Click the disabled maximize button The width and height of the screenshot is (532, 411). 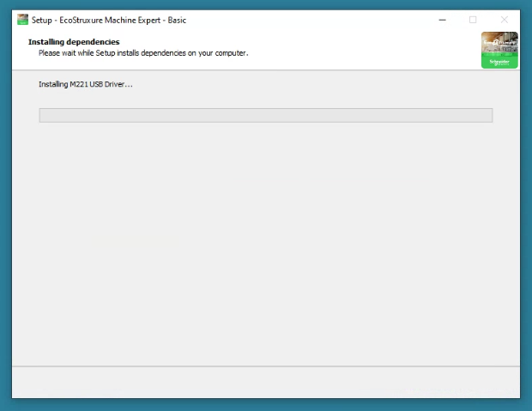pyautogui.click(x=473, y=20)
